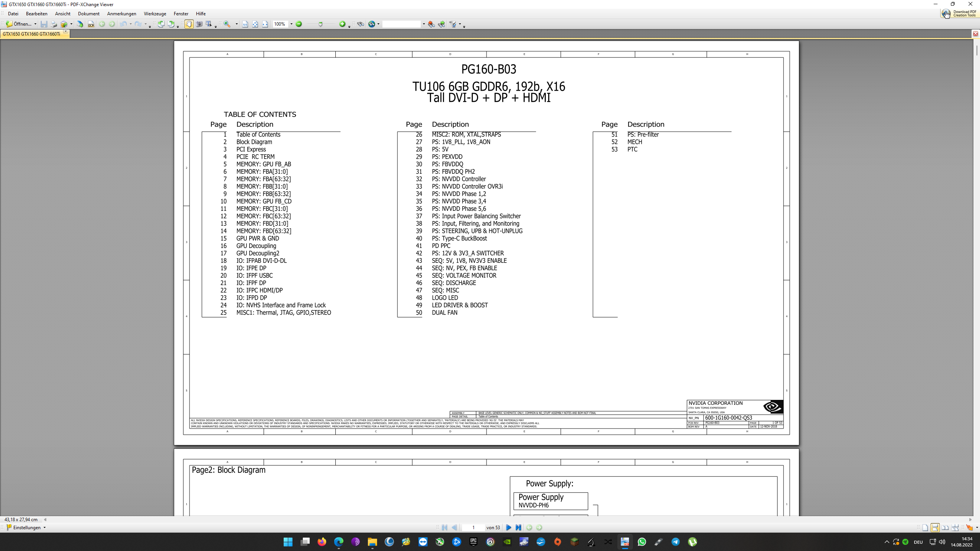Open the redo history dropdown

click(x=145, y=24)
